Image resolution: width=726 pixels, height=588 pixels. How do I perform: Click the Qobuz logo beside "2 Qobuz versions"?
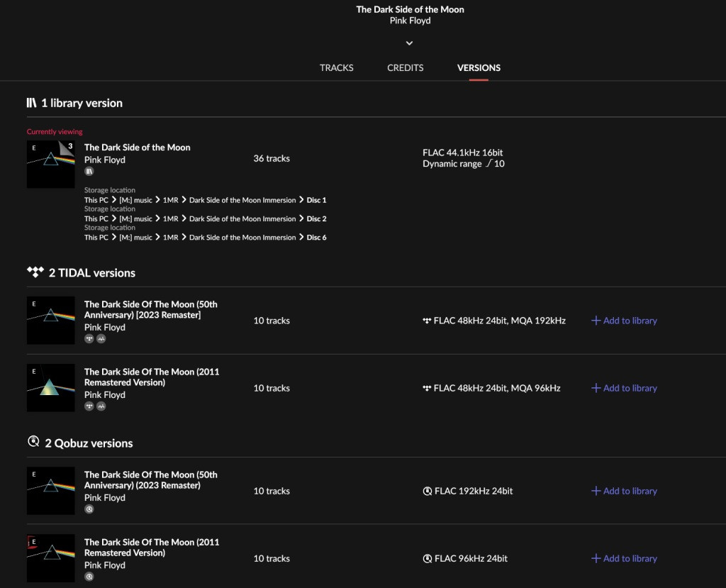coord(33,443)
